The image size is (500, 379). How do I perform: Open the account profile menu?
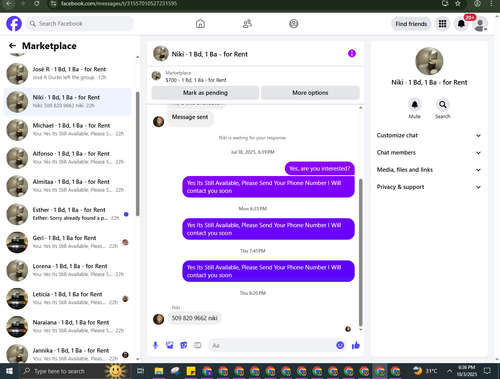[480, 24]
